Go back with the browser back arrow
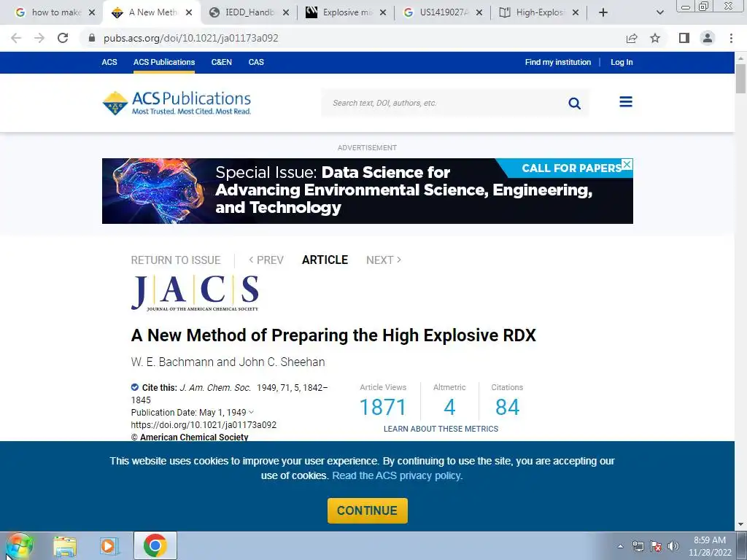747x560 pixels. click(16, 38)
